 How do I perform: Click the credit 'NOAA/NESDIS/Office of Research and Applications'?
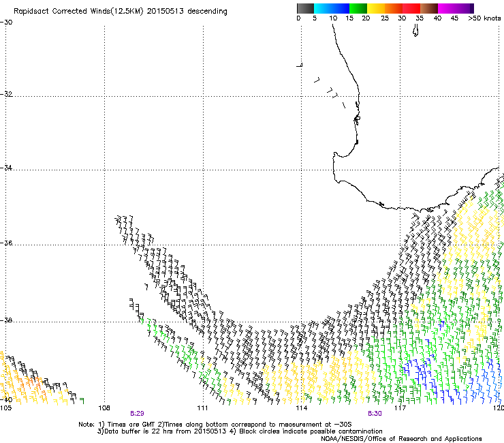401,439
